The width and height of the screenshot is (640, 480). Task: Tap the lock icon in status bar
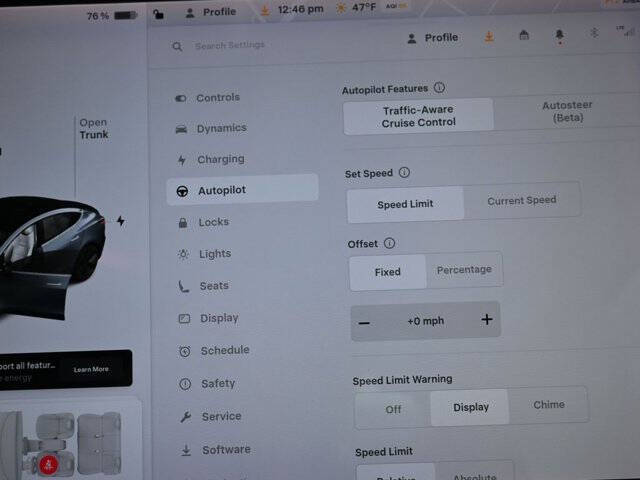click(158, 15)
